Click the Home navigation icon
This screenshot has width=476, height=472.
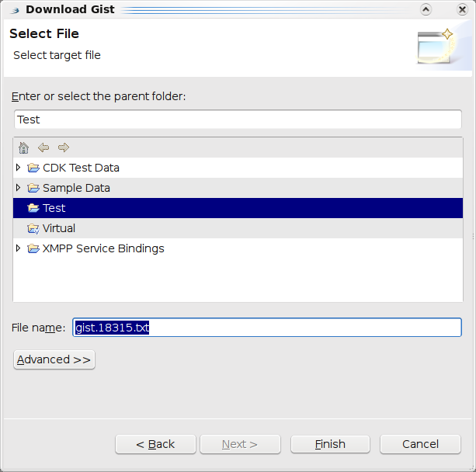coord(23,147)
